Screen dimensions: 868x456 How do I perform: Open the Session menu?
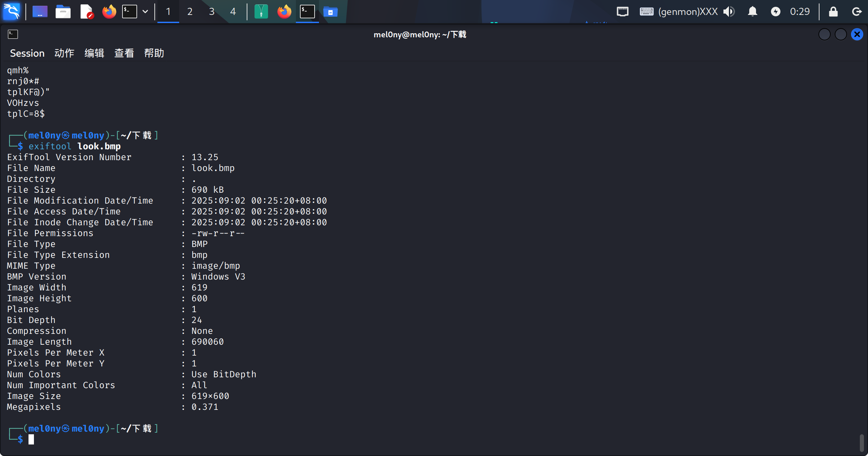click(27, 53)
